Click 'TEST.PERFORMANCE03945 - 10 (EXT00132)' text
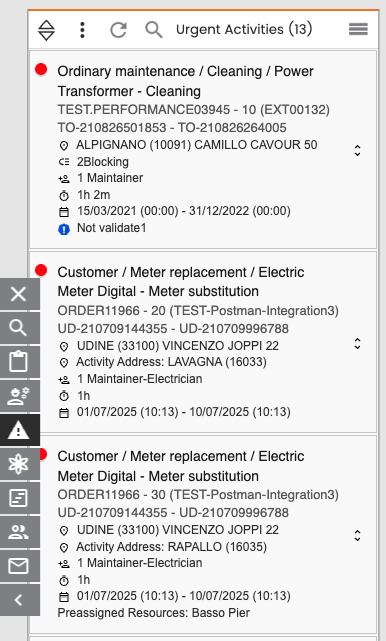The width and height of the screenshot is (386, 641). coord(193,110)
